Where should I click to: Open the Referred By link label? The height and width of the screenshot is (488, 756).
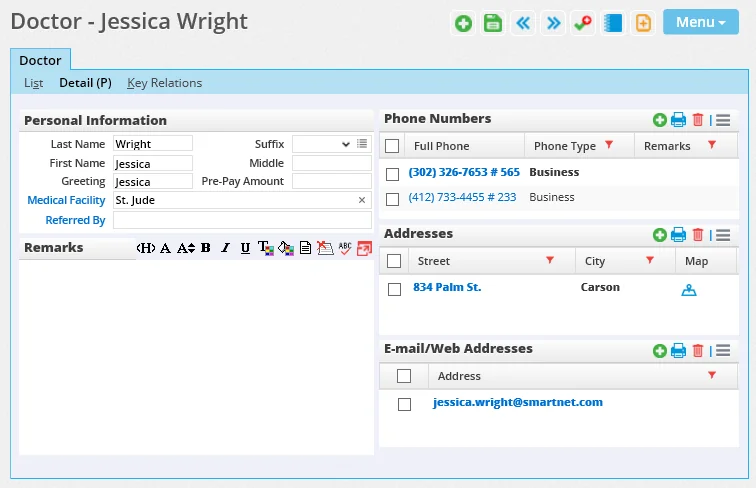click(75, 220)
